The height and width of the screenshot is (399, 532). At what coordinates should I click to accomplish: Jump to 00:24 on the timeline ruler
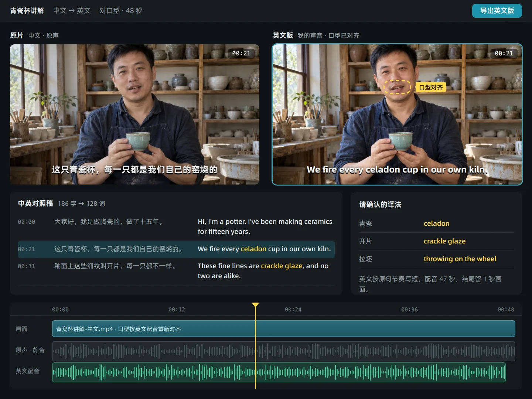[x=293, y=310]
